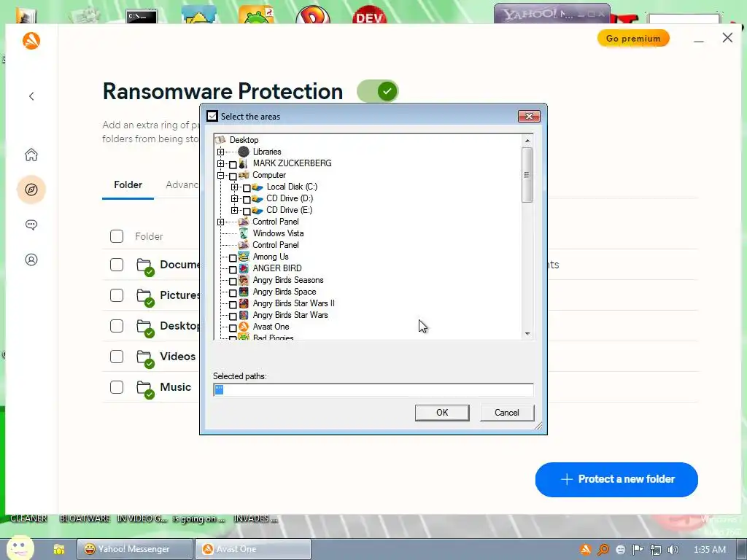Expand the first Control Panel node

(x=220, y=222)
